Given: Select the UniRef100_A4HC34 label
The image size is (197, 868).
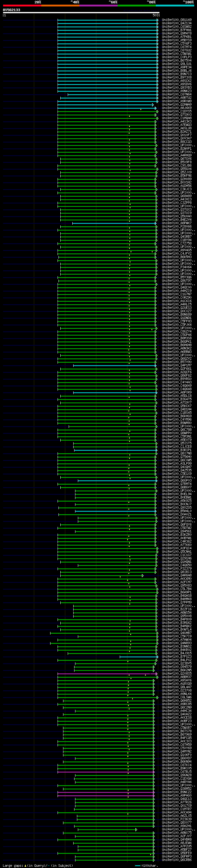Looking at the screenshot, I should [x=177, y=711].
